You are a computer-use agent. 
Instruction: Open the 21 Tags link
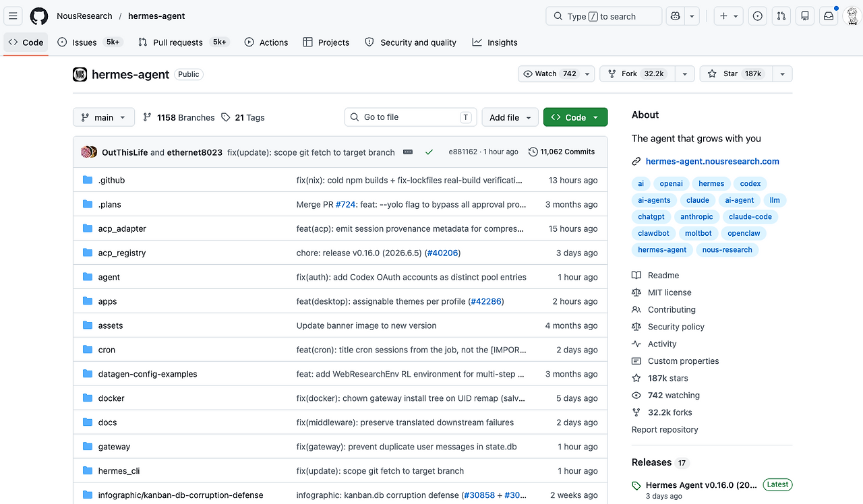(243, 117)
